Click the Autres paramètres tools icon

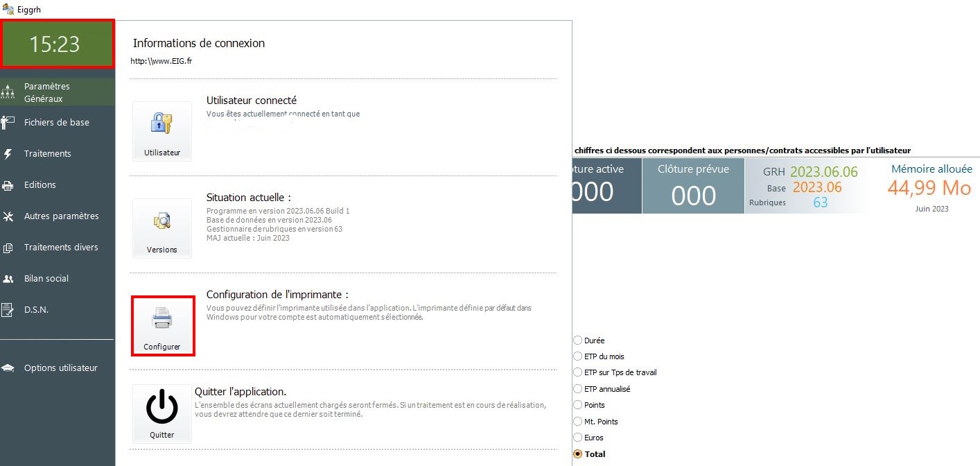(x=8, y=216)
